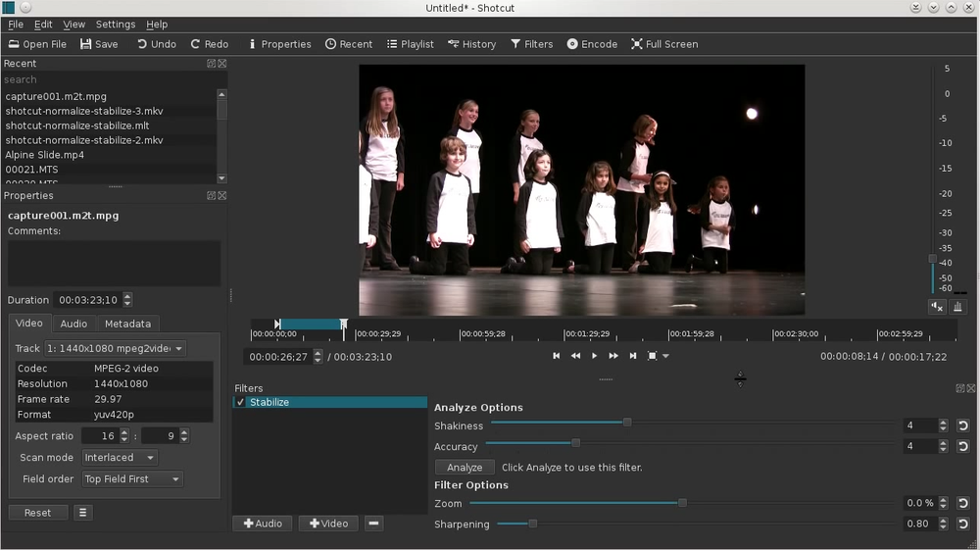Adjust the aspect ratio width stepper
The width and height of the screenshot is (980, 550).
[124, 435]
